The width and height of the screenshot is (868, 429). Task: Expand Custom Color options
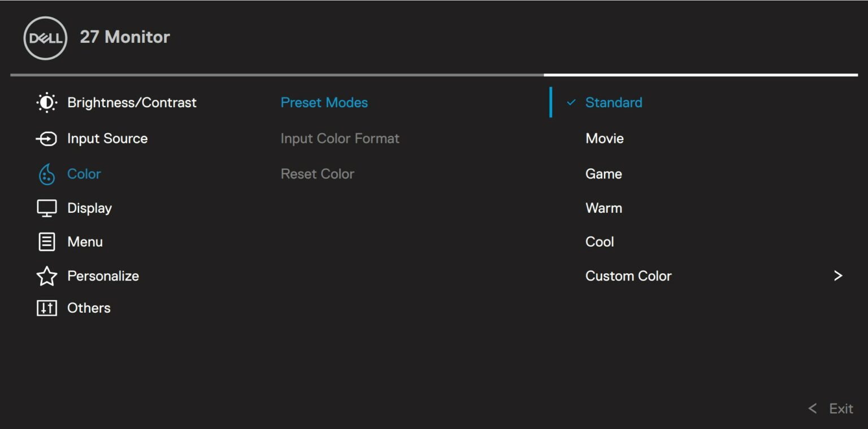pos(628,275)
